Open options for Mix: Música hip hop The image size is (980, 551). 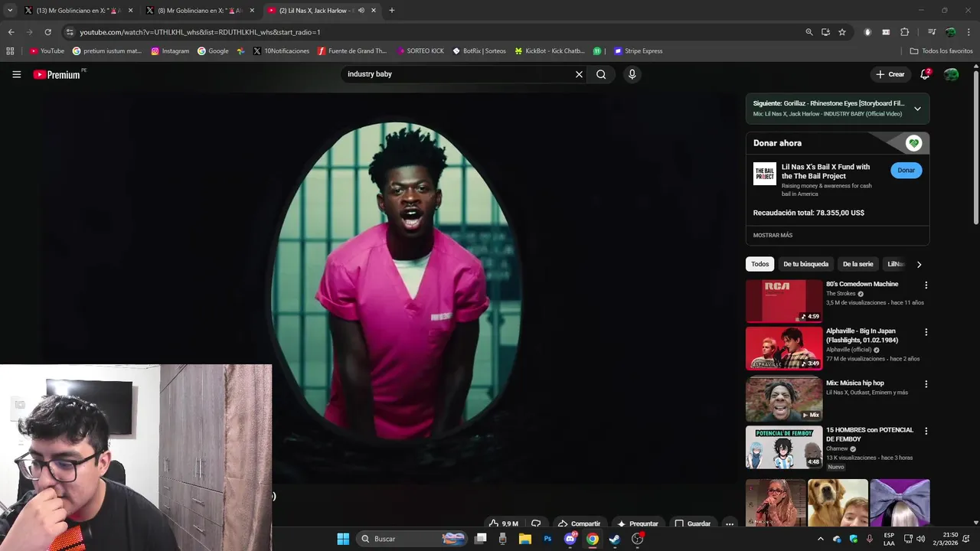(926, 384)
